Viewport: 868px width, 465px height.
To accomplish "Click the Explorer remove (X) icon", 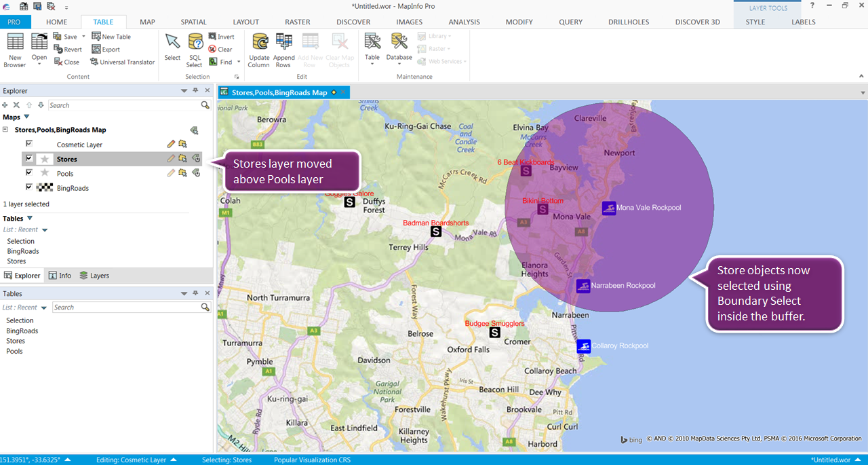I will pos(16,105).
